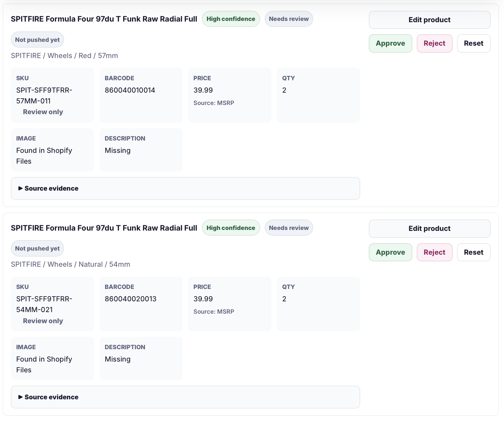Reset the Natural 54mm wheel product
504x425 pixels.
point(474,252)
